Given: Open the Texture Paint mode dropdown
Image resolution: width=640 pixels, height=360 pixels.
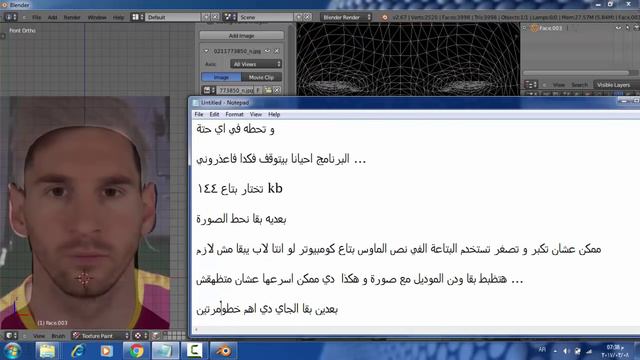Looking at the screenshot, I should 101,336.
